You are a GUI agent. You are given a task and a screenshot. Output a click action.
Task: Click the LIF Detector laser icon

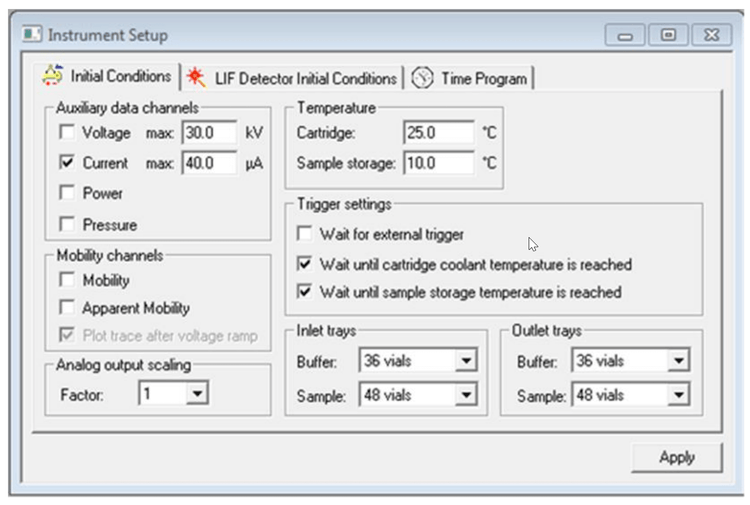pyautogui.click(x=197, y=78)
